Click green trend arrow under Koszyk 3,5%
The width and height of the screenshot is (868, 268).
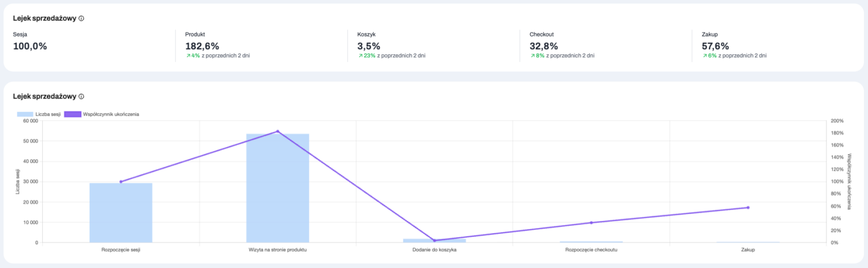[x=360, y=56]
